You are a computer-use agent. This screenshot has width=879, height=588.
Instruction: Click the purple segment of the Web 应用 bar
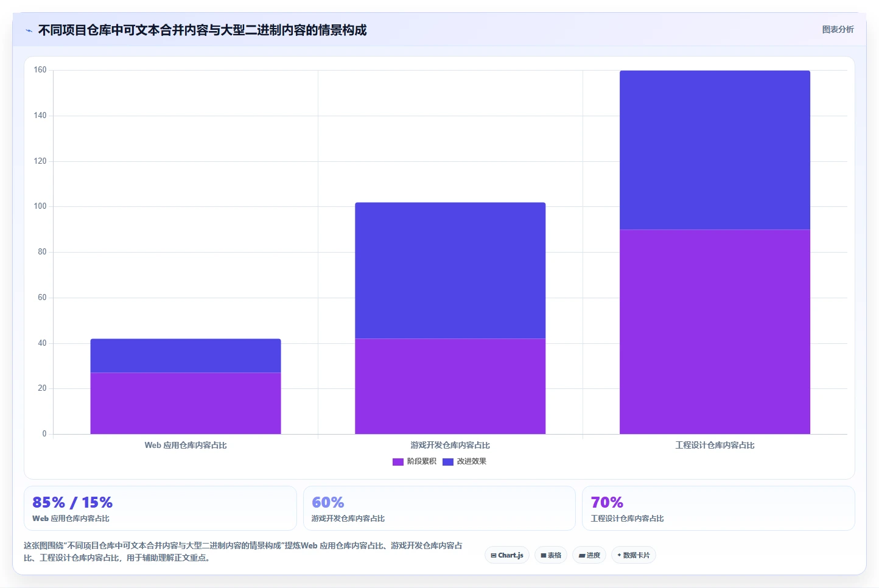coord(186,404)
